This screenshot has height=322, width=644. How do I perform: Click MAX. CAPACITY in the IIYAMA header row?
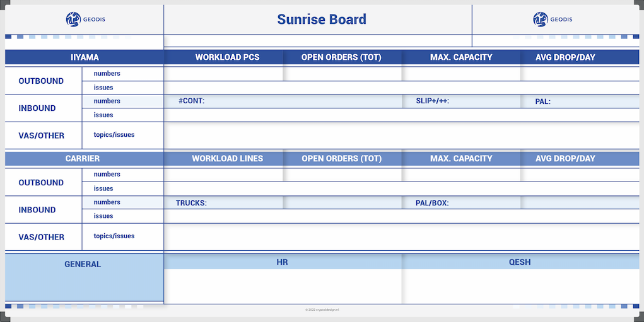(461, 57)
